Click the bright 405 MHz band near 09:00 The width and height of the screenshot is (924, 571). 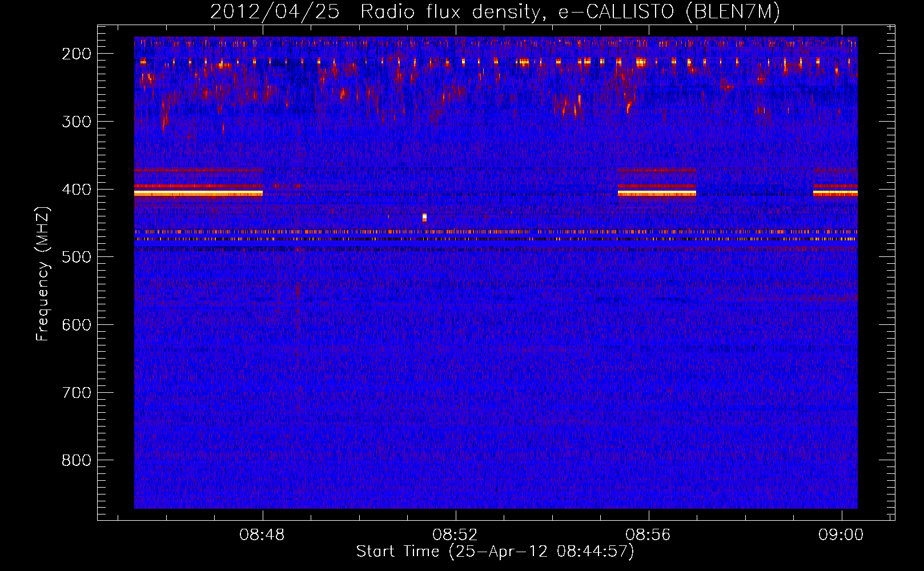point(835,194)
